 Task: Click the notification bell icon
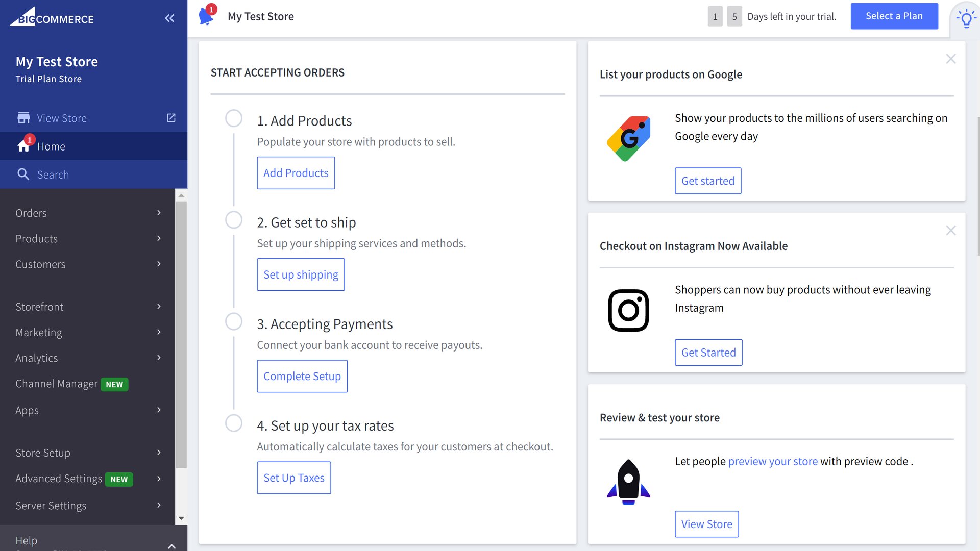206,16
